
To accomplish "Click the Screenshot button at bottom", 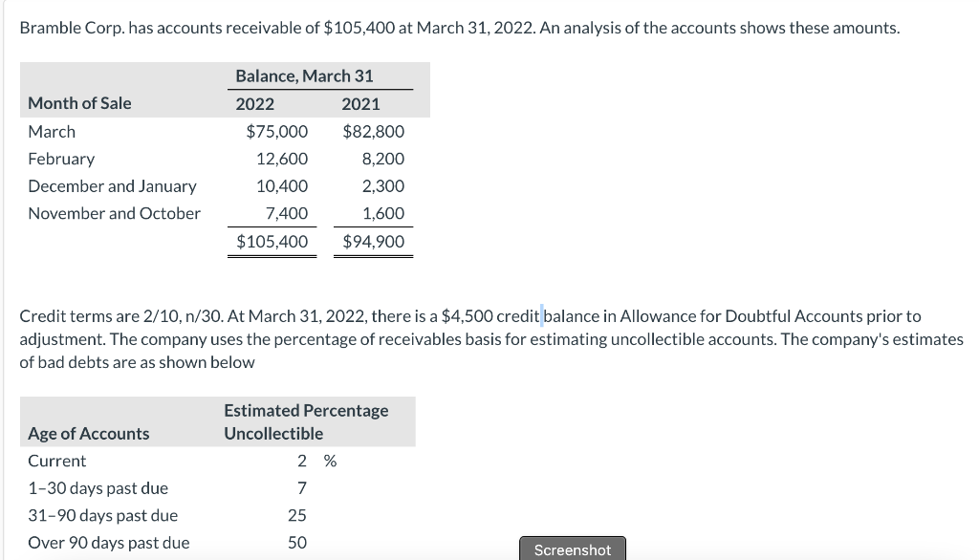I will (x=572, y=549).
